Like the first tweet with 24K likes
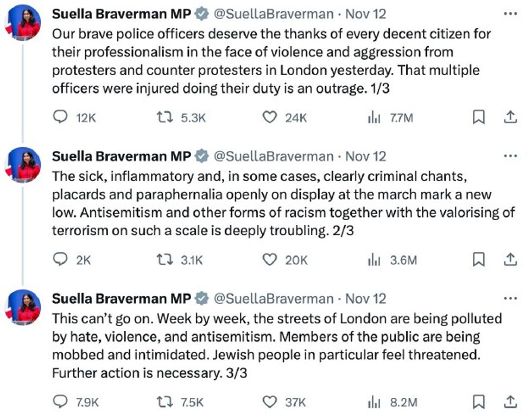532x413 pixels. tap(269, 117)
